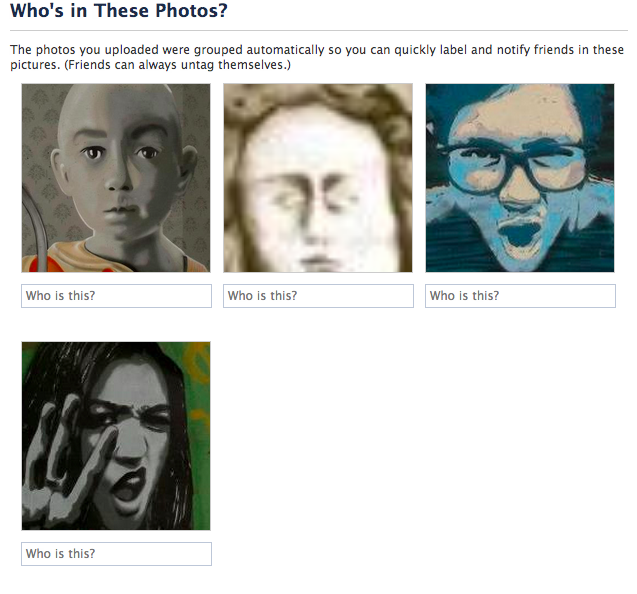
Task: Click the bald child painting thumbnail
Action: pyautogui.click(x=116, y=177)
